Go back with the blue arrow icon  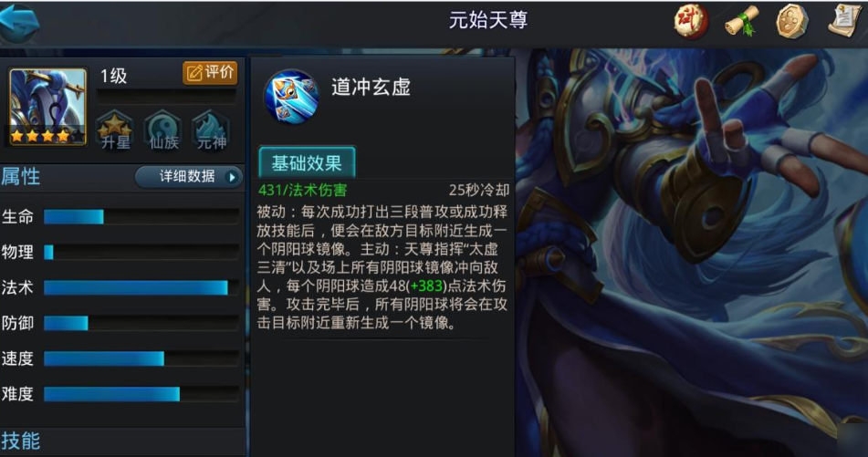[x=20, y=23]
